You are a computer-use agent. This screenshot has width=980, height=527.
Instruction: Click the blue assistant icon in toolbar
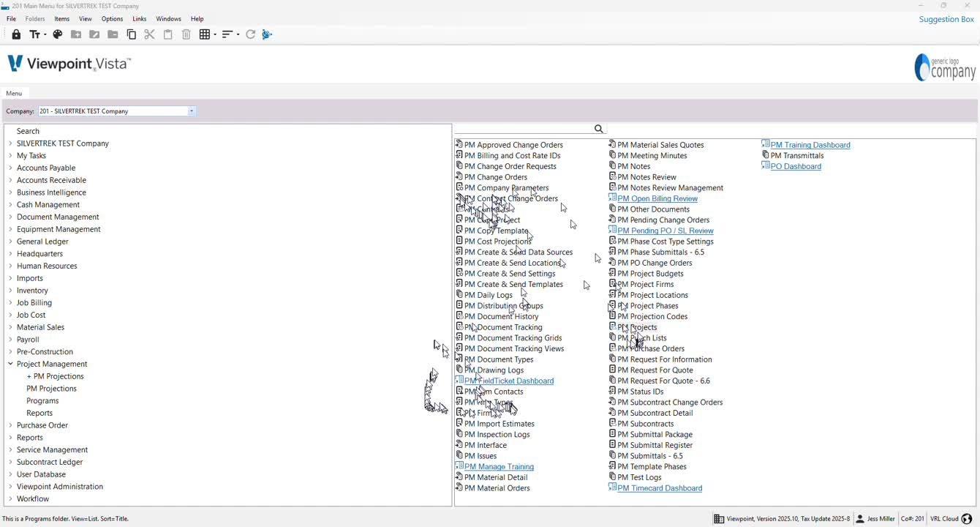267,34
